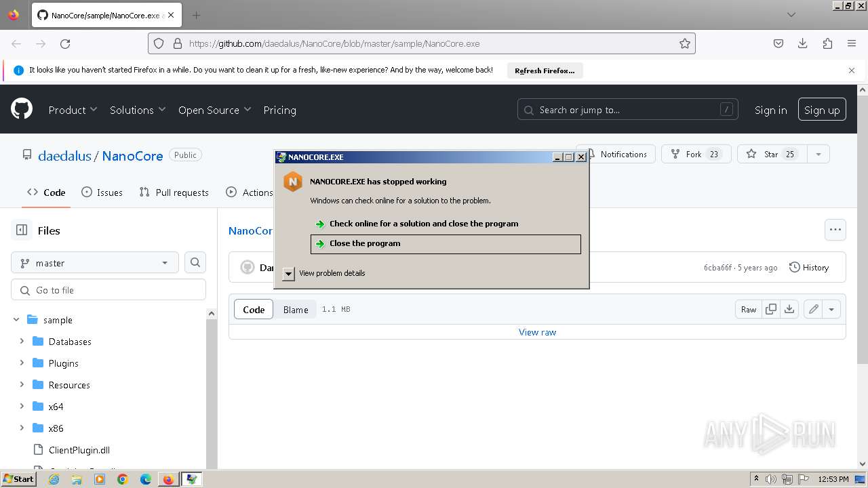Dismiss the Refresh Firefox notification bar

[x=852, y=70]
